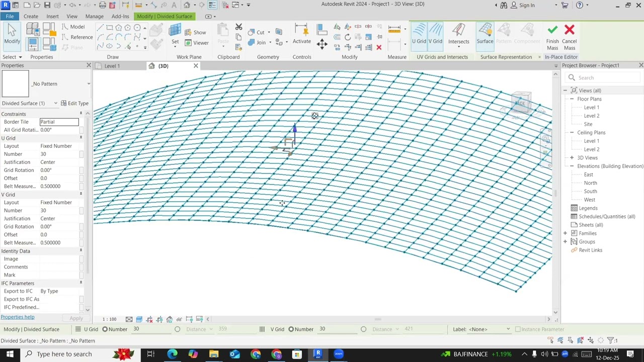Cancel Mass with the red X

click(x=570, y=37)
